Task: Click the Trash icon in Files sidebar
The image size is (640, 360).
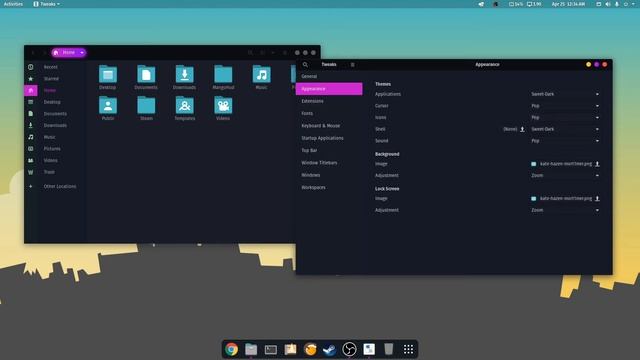Action: [31, 172]
